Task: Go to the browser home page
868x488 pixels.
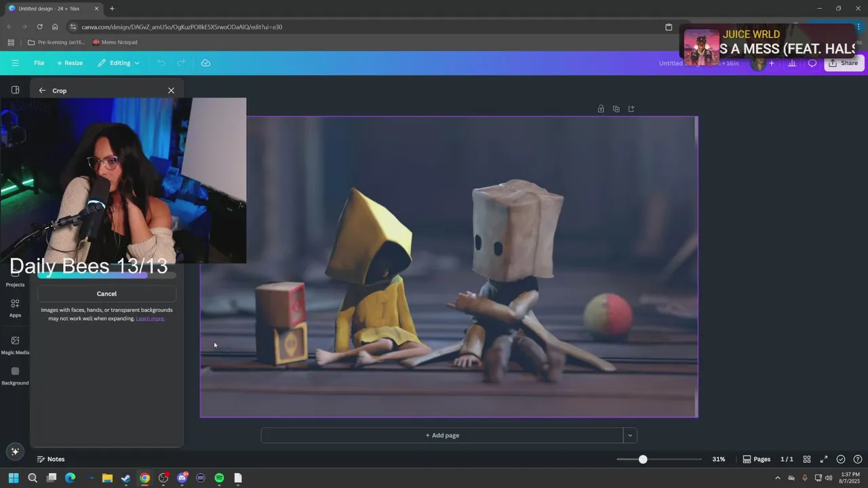Action: click(55, 27)
